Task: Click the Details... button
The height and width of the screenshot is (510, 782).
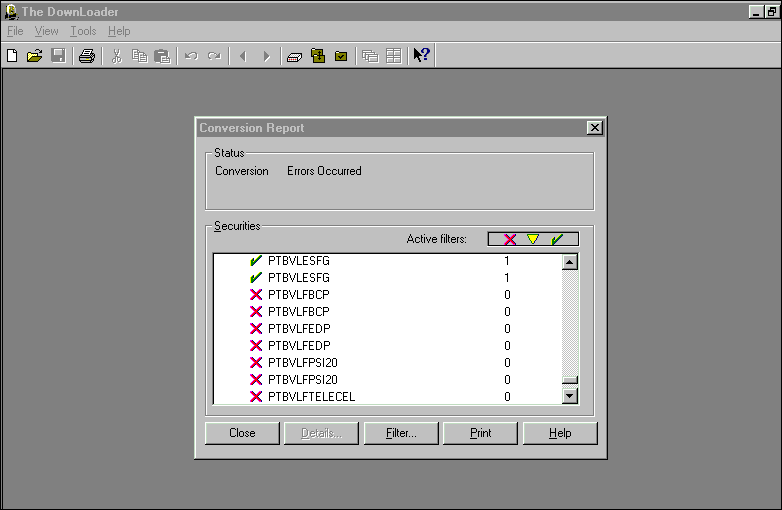Action: coord(321,433)
